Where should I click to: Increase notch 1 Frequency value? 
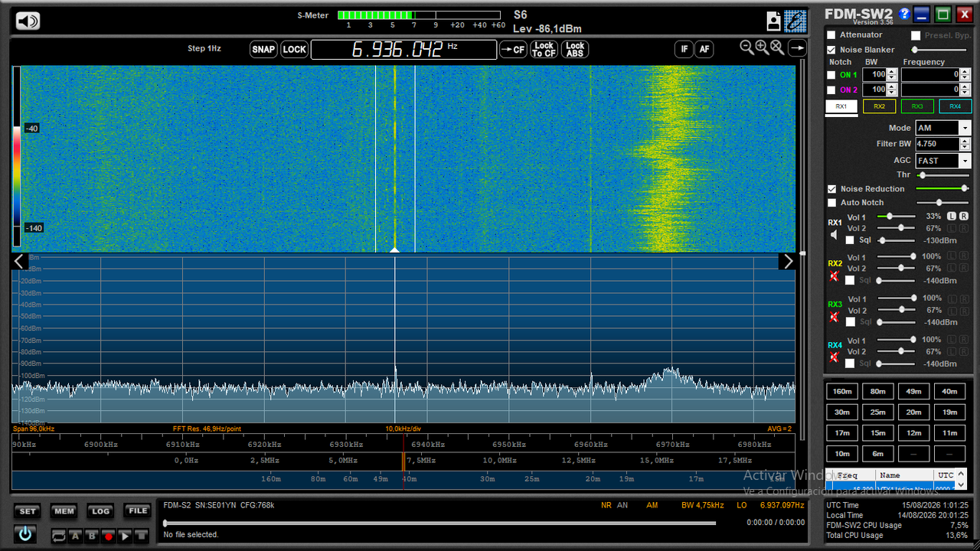[x=965, y=72]
